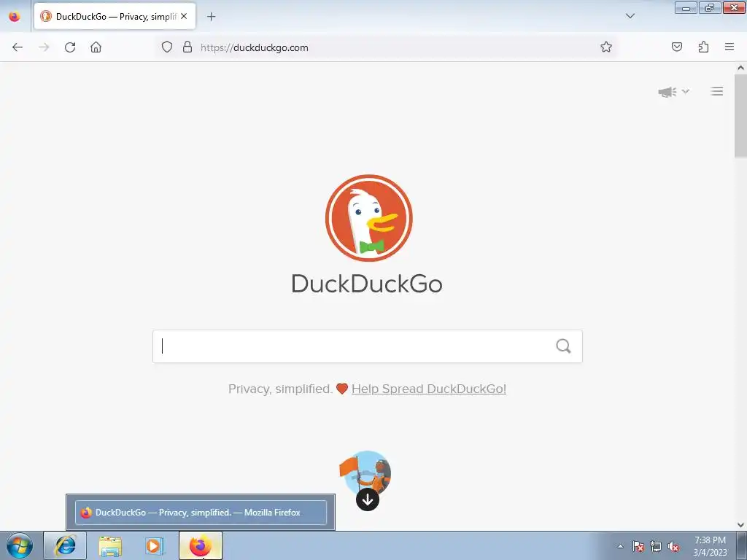
Task: Open the muted volume speaker icon
Action: click(x=673, y=546)
